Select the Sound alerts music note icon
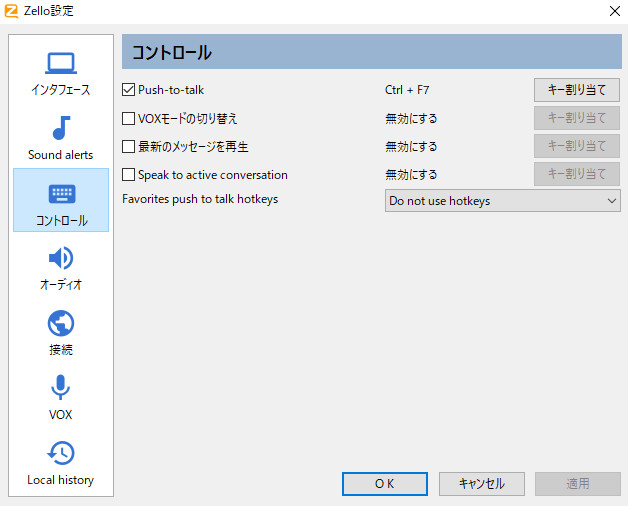Viewport: 628px width, 506px height. pyautogui.click(x=60, y=128)
